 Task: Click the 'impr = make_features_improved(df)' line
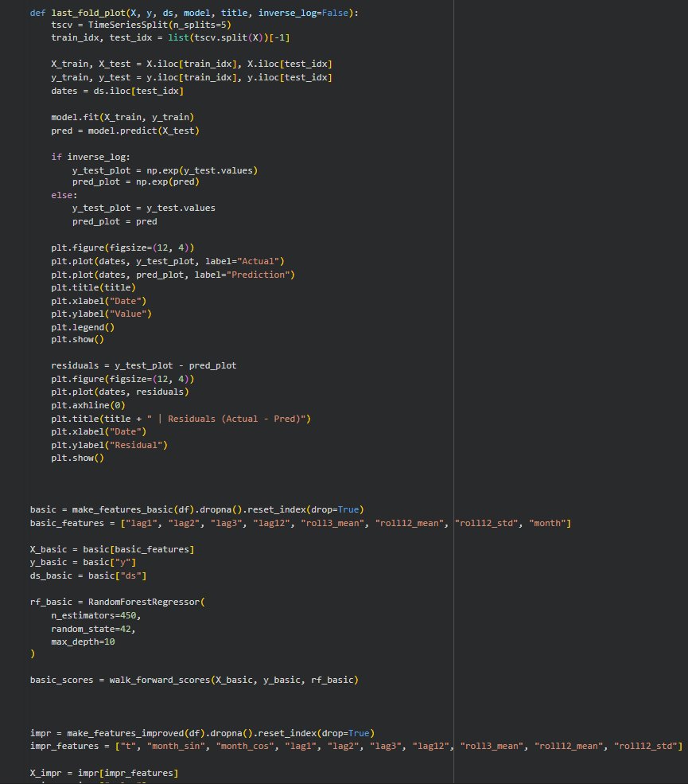202,733
